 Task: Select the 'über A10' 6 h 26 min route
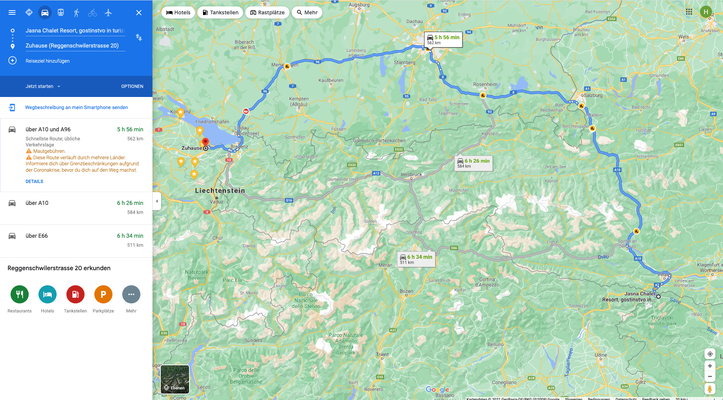[x=76, y=208]
